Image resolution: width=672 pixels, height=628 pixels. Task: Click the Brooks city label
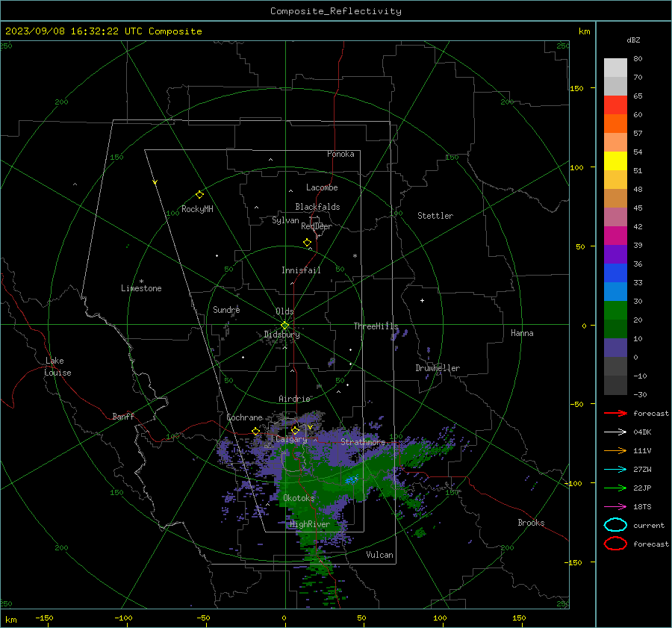pos(531,523)
